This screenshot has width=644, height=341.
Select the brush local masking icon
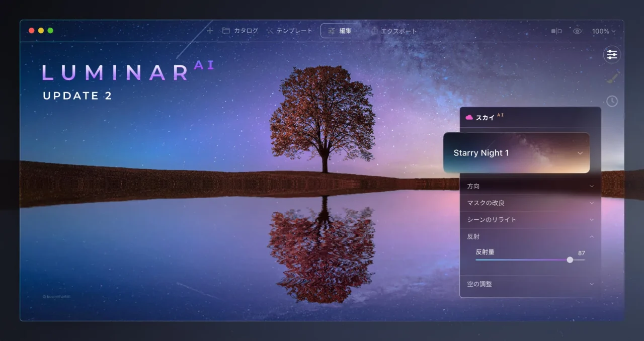[612, 78]
